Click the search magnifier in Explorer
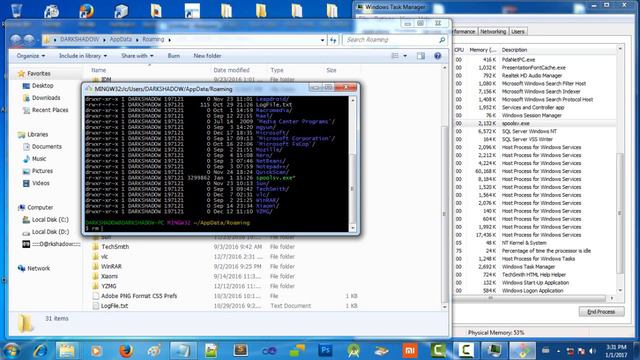The width and height of the screenshot is (640, 360). 442,40
